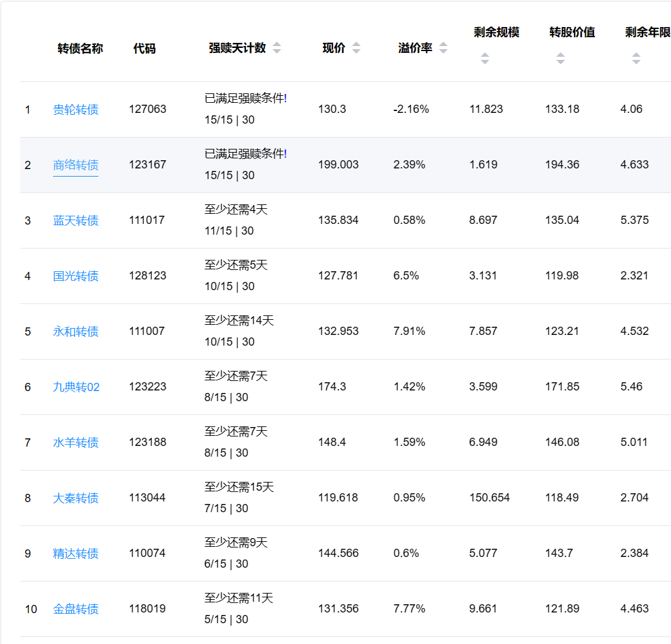Open the 贵轮转债 bond link
The height and width of the screenshot is (644, 671).
tap(76, 110)
